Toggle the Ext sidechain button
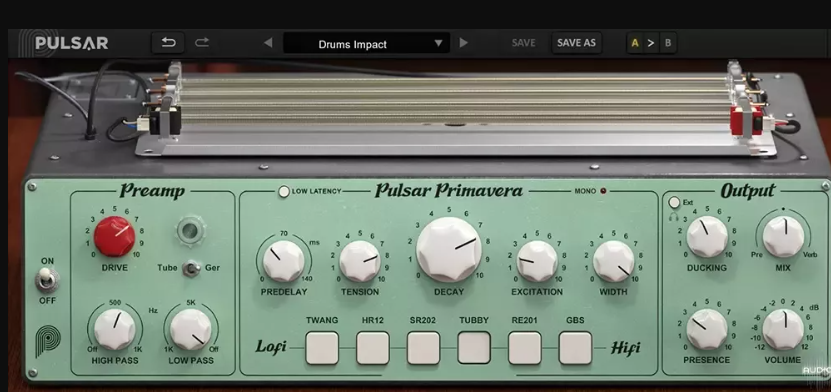Viewport: 831px width, 392px height. 674,202
